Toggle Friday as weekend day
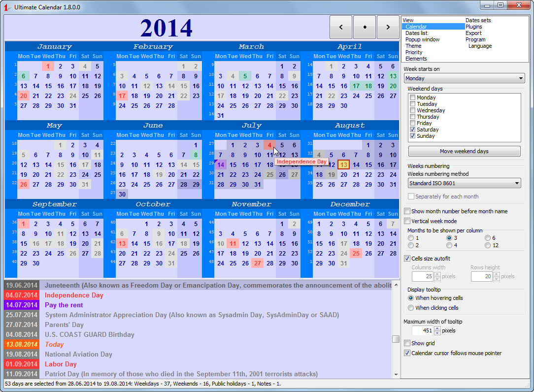This screenshot has height=392, width=534. pos(412,123)
